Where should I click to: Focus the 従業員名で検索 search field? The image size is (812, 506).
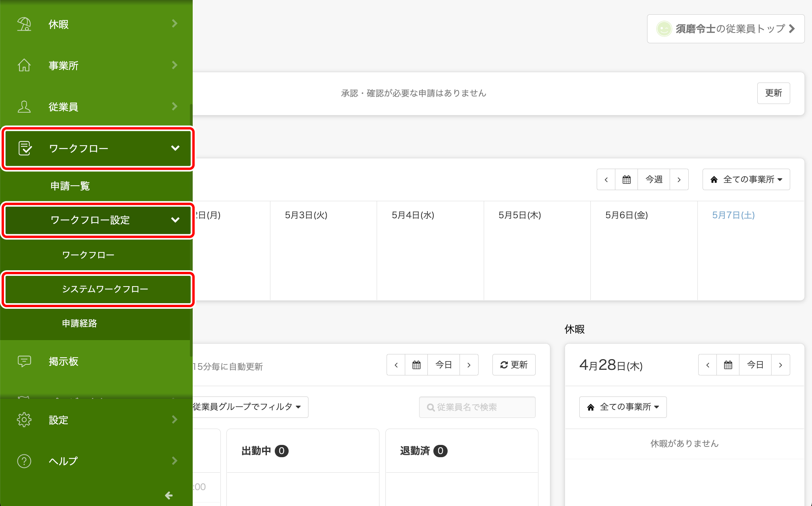tap(477, 407)
